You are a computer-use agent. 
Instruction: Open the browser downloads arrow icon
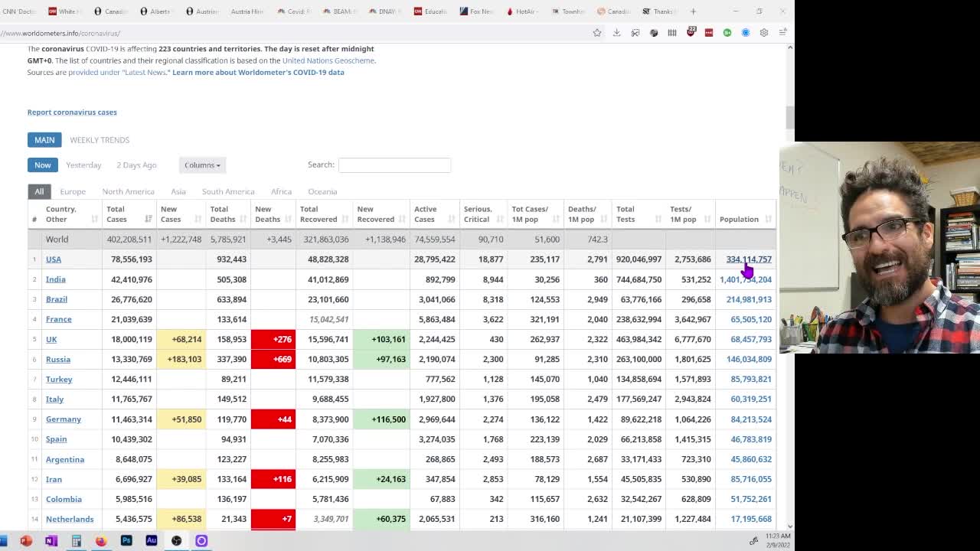click(616, 33)
